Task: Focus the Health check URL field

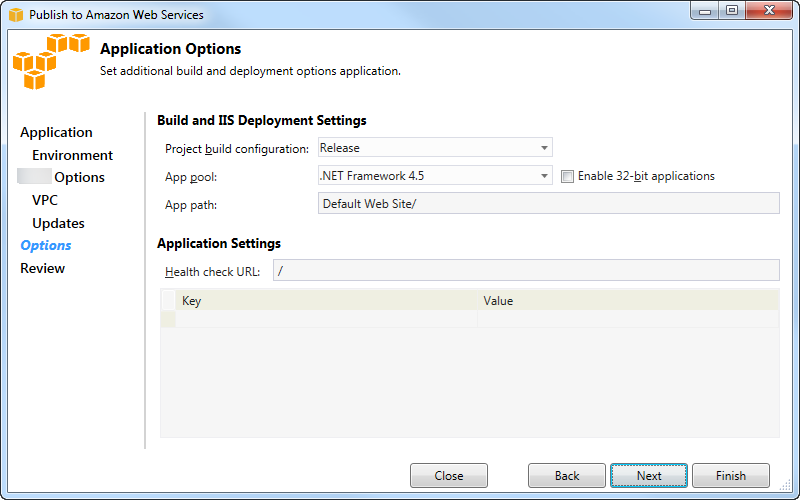Action: (525, 271)
